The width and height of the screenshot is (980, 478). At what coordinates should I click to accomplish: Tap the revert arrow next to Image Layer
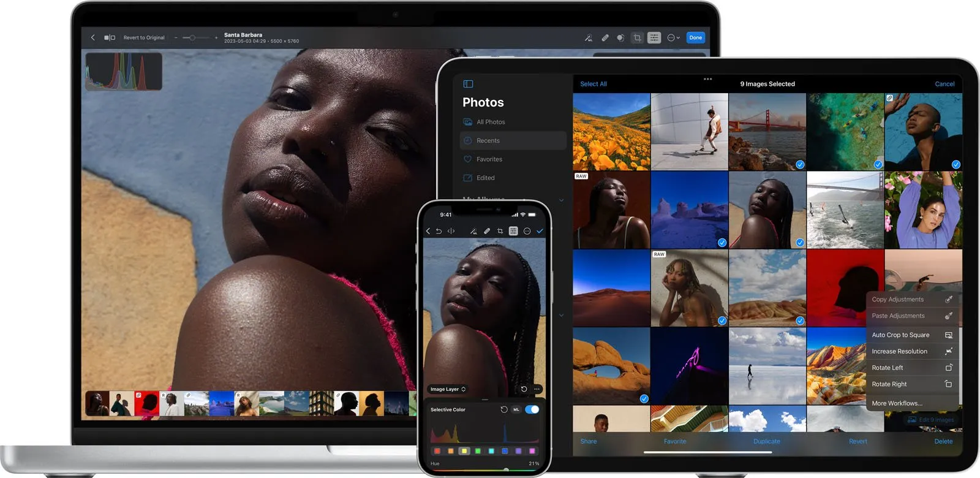[x=524, y=389]
